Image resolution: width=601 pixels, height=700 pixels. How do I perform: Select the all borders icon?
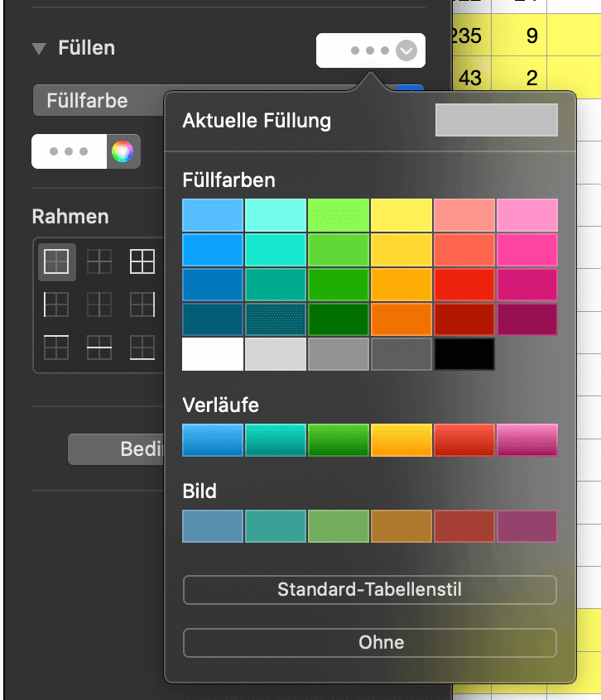(57, 261)
